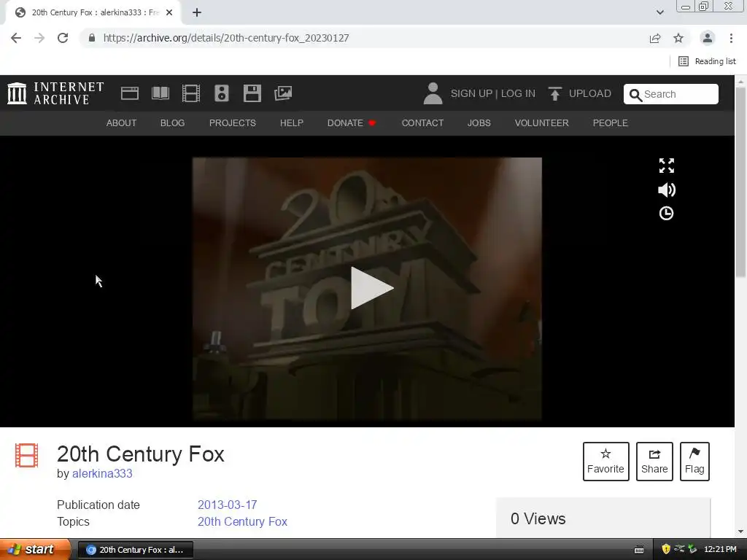This screenshot has width=747, height=560.
Task: Click the red film item icon
Action: point(27,455)
